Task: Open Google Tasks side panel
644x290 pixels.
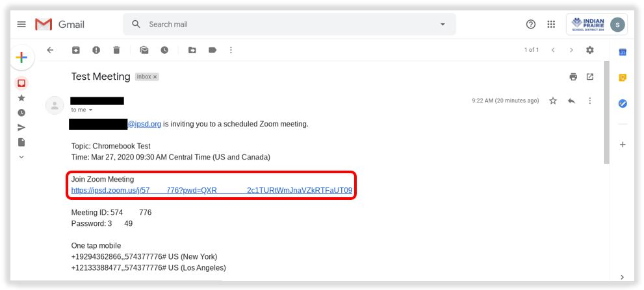Action: tap(623, 104)
